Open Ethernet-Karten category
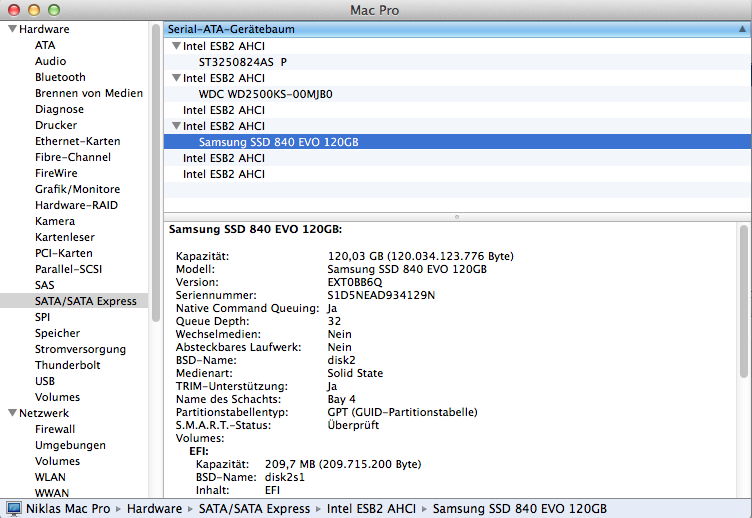The image size is (752, 518). (77, 141)
